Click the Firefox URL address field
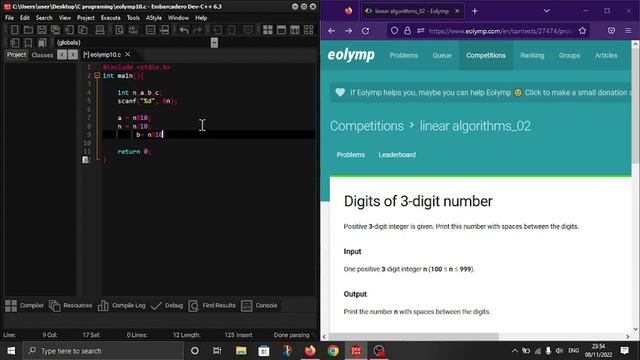The width and height of the screenshot is (640, 360). [x=501, y=31]
